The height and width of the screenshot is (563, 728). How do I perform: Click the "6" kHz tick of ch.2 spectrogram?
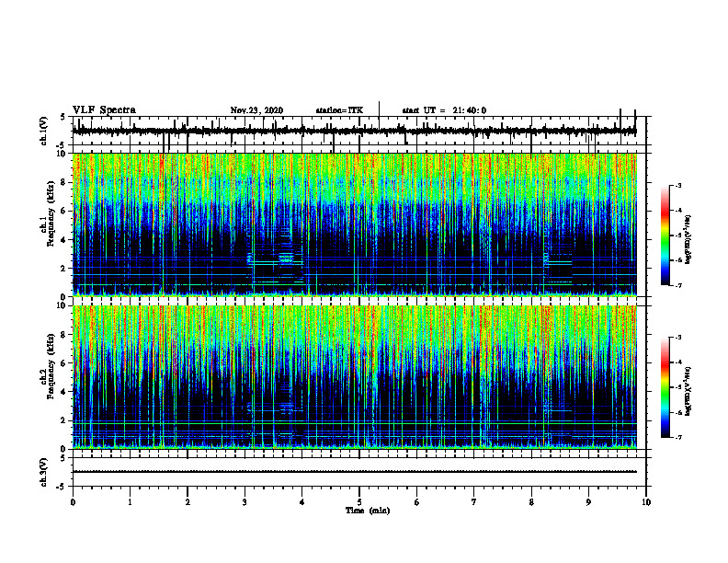tap(65, 363)
